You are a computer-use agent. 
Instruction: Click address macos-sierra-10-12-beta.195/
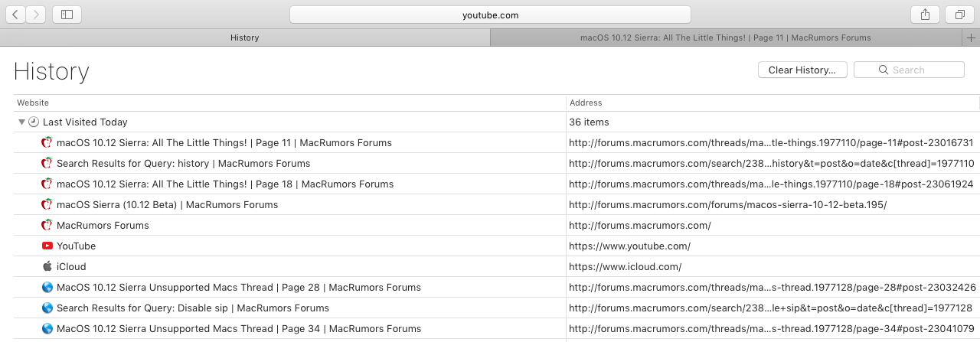(x=728, y=204)
